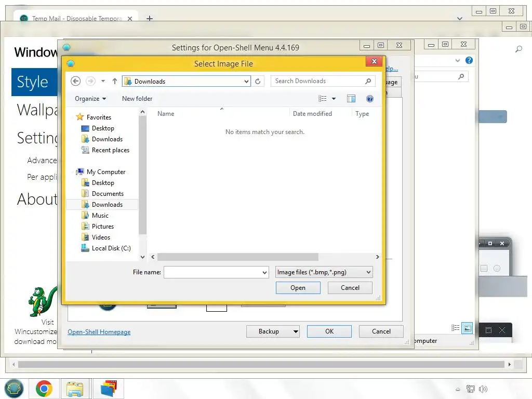The image size is (532, 399).
Task: Click page horizontal scrollbar right arrow
Action: point(509,364)
